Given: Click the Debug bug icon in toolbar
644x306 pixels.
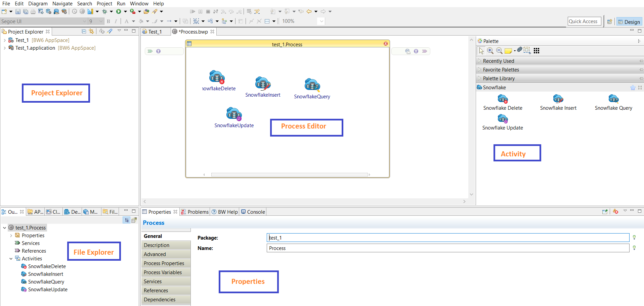Looking at the screenshot, I should click(105, 11).
